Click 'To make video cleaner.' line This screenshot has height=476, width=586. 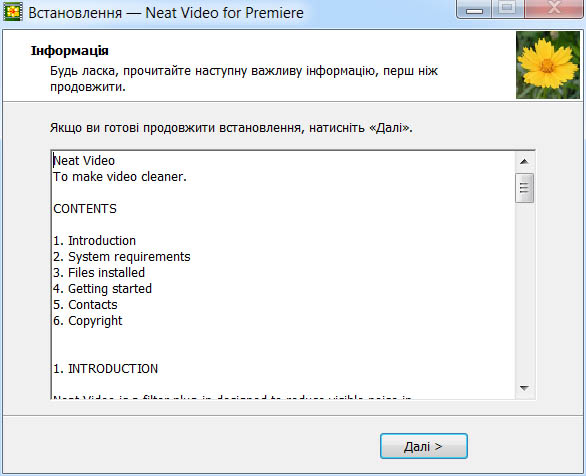tap(120, 177)
